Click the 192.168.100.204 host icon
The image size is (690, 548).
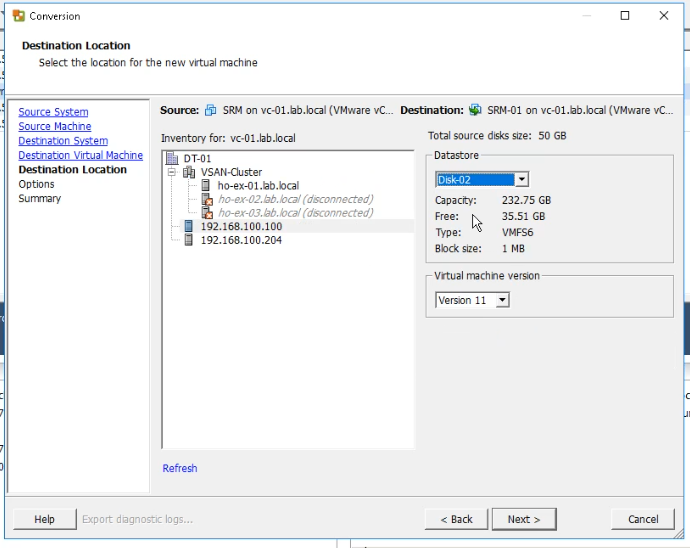(189, 240)
